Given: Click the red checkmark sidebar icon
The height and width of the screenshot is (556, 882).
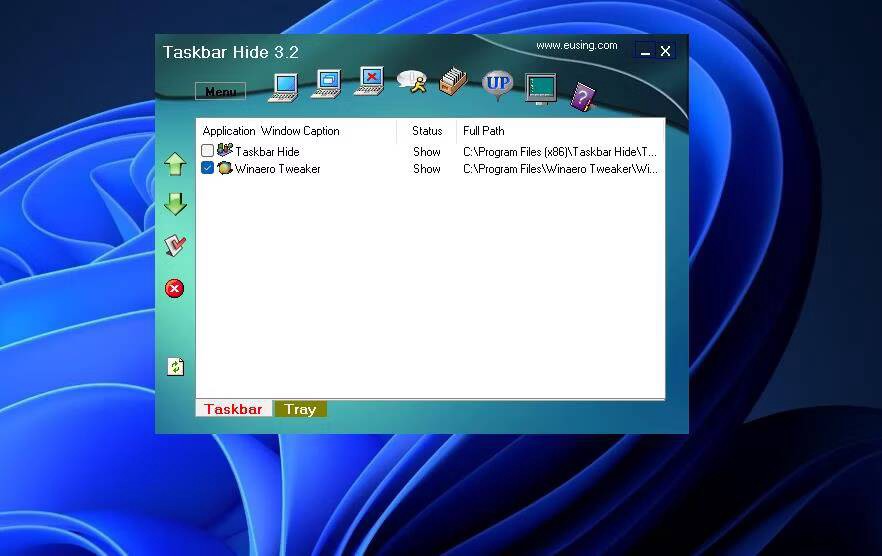Looking at the screenshot, I should pyautogui.click(x=175, y=245).
